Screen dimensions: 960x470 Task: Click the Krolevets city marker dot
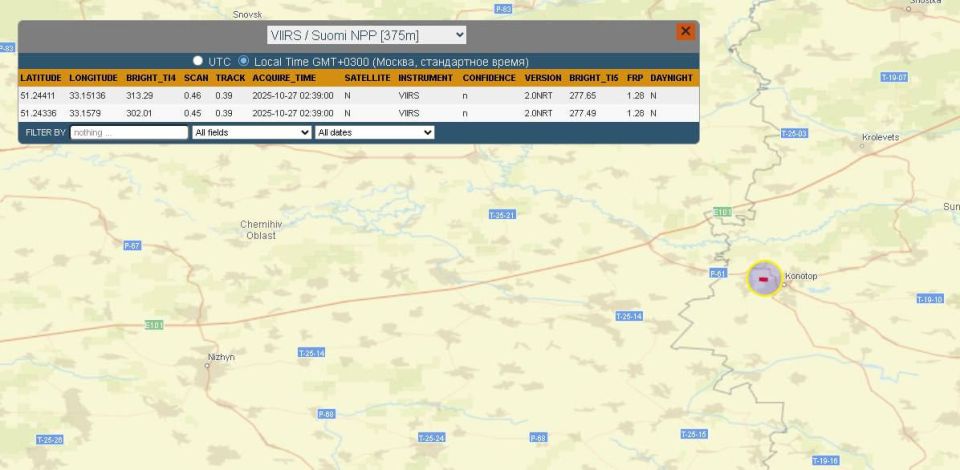click(862, 146)
